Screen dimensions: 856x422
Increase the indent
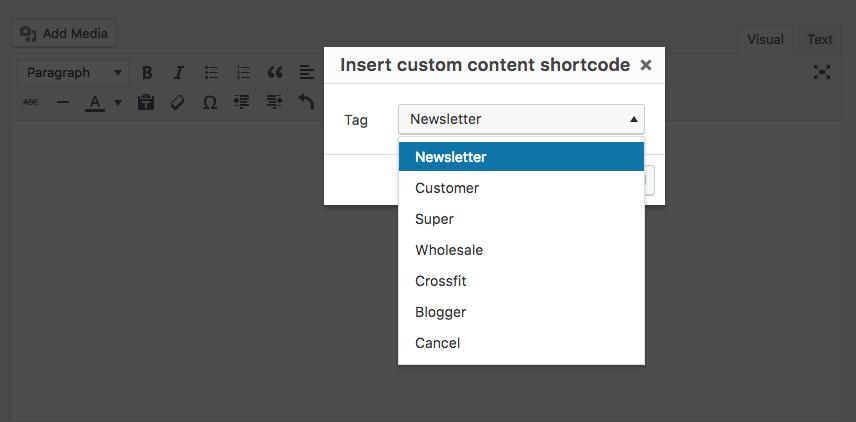pos(274,102)
